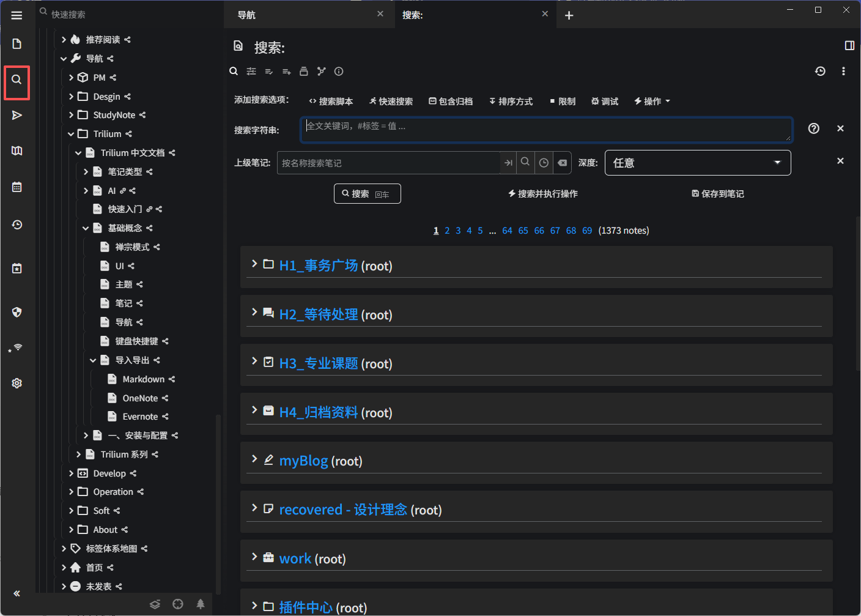Click the jump-to-note arrow icon in the sidebar
The height and width of the screenshot is (616, 861).
click(x=17, y=115)
